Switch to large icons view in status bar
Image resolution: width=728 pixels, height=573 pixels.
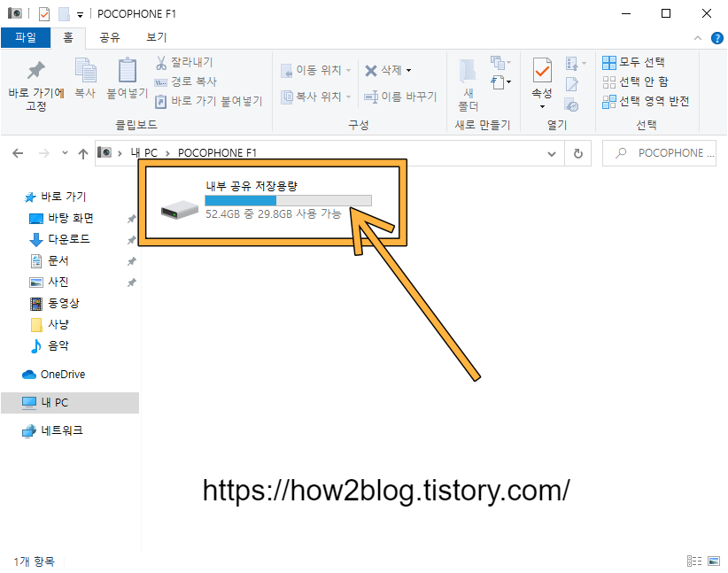click(714, 561)
